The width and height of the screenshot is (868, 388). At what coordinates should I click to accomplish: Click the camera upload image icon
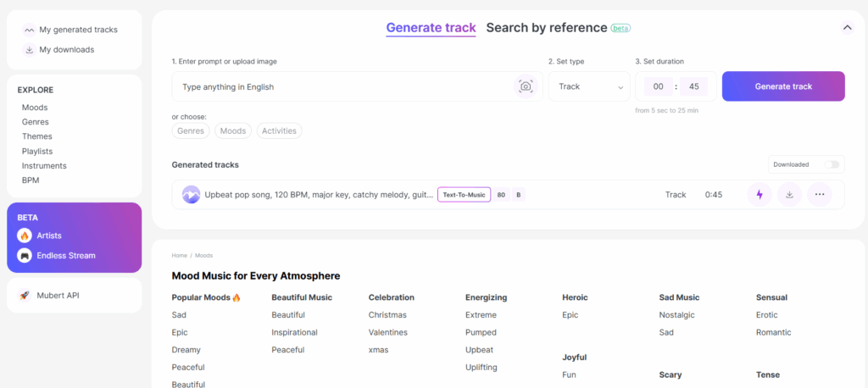526,86
